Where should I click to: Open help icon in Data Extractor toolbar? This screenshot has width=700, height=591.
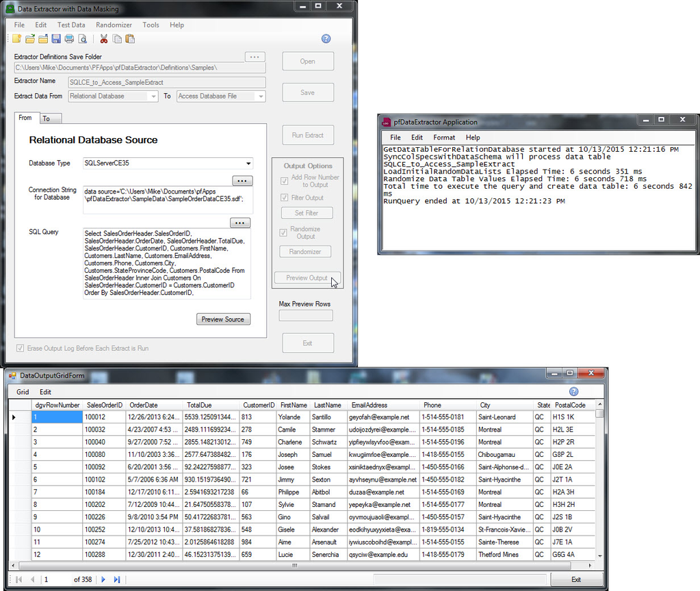(x=326, y=39)
